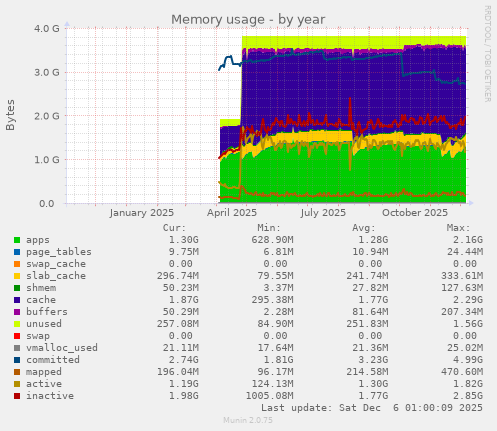Image resolution: width=497 pixels, height=431 pixels.
Task: Click the 'swap_cache' legend label
Action: coord(56,264)
